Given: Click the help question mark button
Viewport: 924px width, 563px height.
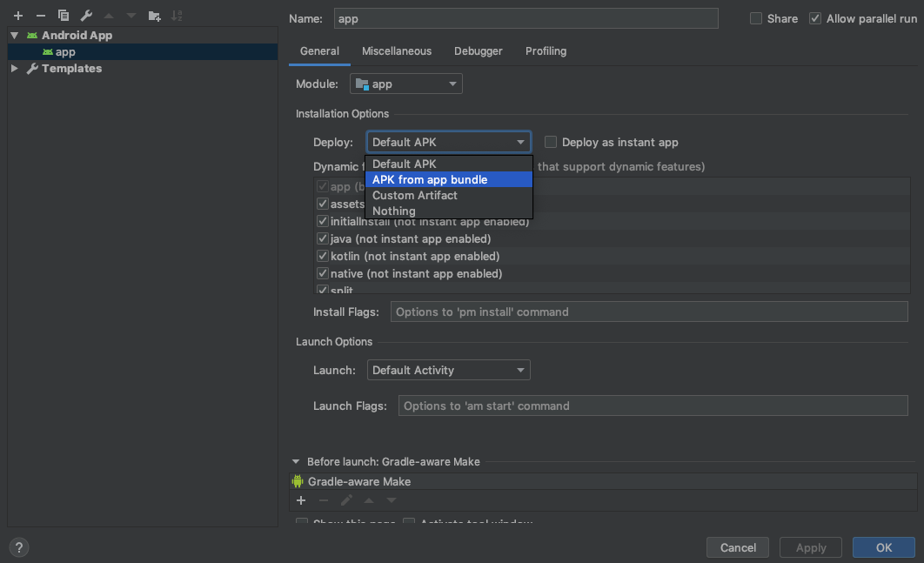Looking at the screenshot, I should tap(19, 547).
